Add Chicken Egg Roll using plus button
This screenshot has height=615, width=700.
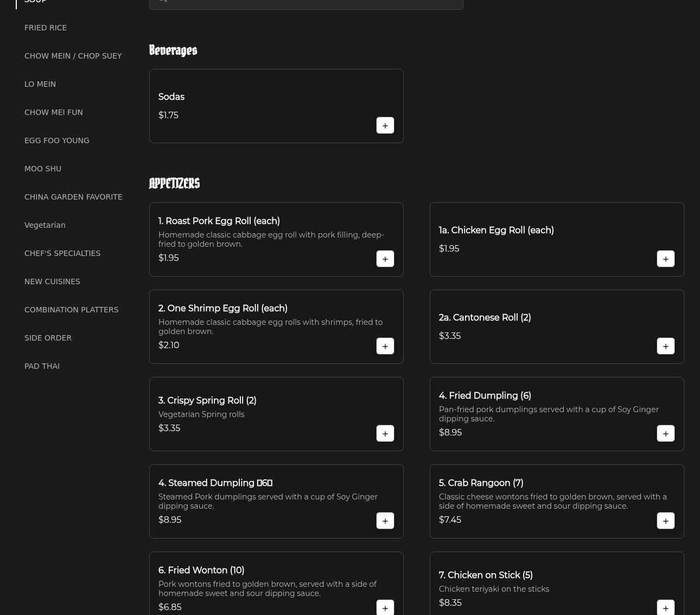coord(665,259)
